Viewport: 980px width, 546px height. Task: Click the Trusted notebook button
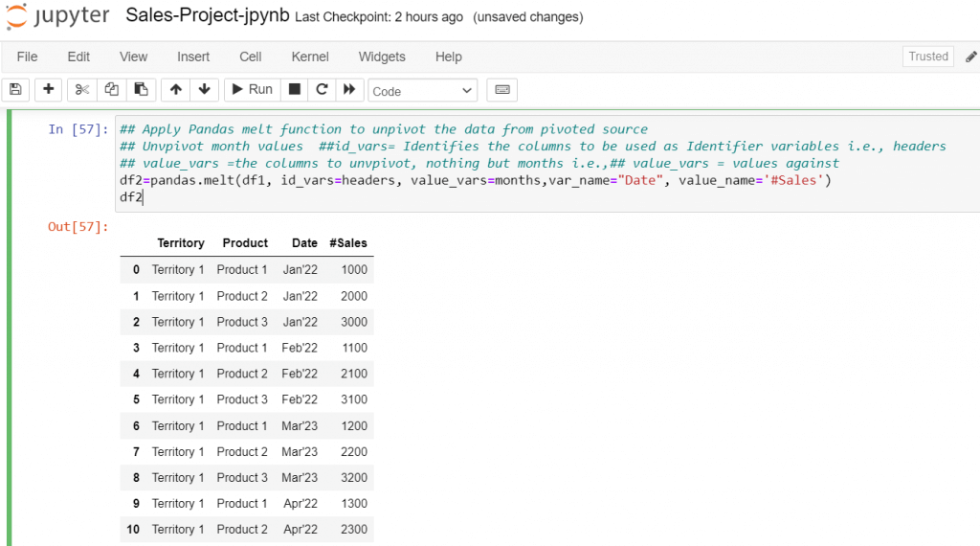(x=927, y=57)
